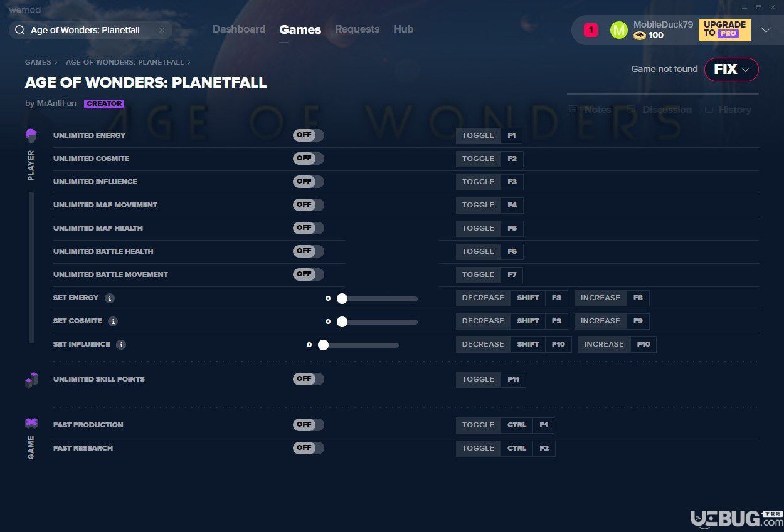Click Upgrade to Pro button

pyautogui.click(x=724, y=29)
